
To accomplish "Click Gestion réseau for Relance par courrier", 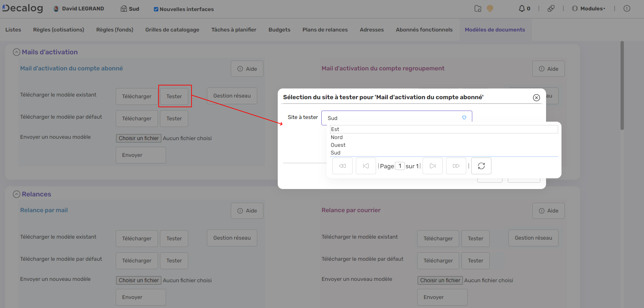I will pos(533,238).
